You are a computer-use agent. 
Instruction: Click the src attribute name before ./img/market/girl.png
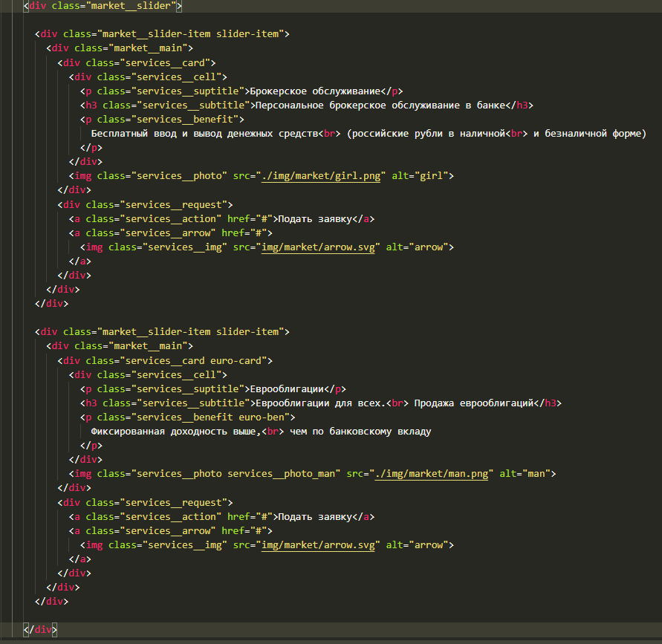coord(241,176)
